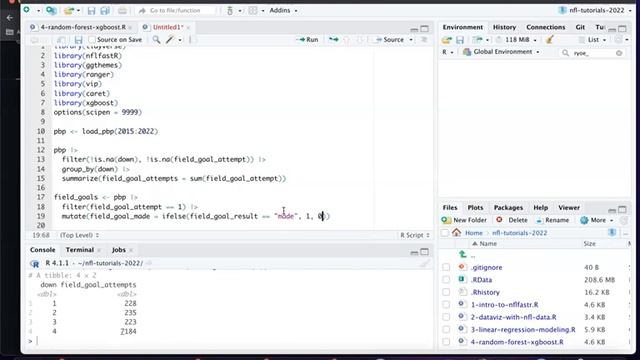Click the code tools magic wand icon
This screenshot has height=360, width=640.
170,40
